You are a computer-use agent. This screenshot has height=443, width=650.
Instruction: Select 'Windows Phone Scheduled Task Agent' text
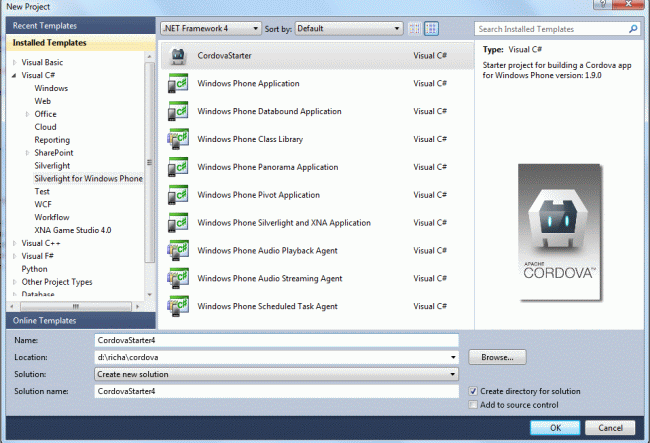coord(267,306)
